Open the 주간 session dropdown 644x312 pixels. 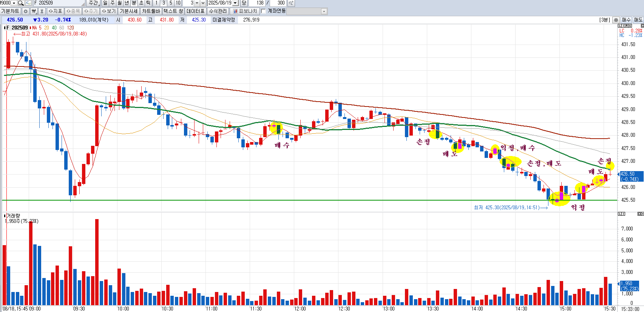coord(93,3)
